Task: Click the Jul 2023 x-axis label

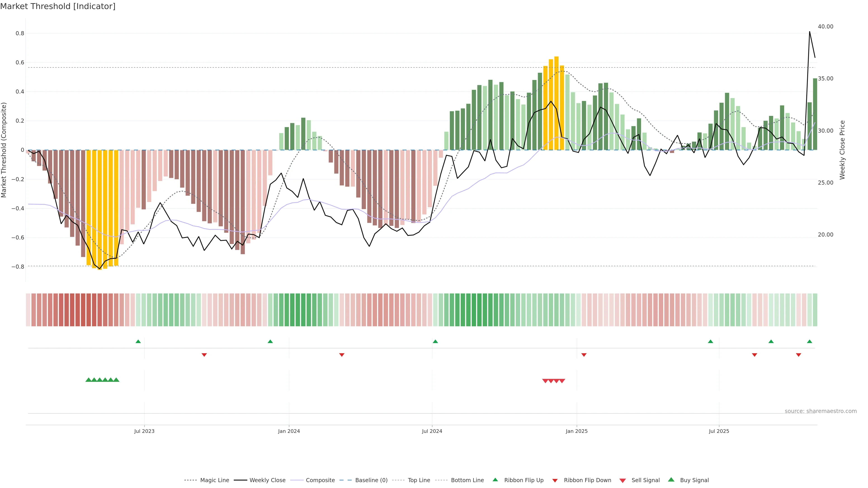Action: (144, 431)
